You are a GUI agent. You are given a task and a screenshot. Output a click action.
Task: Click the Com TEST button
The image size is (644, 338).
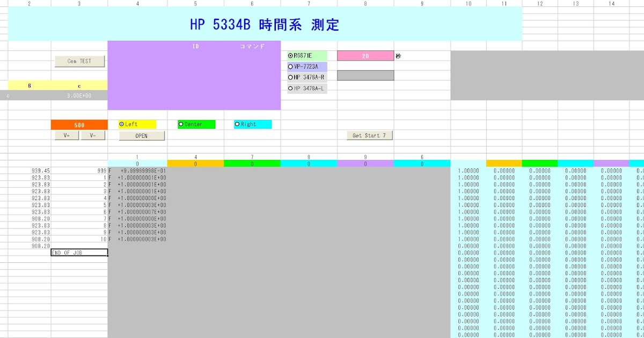[x=79, y=61]
